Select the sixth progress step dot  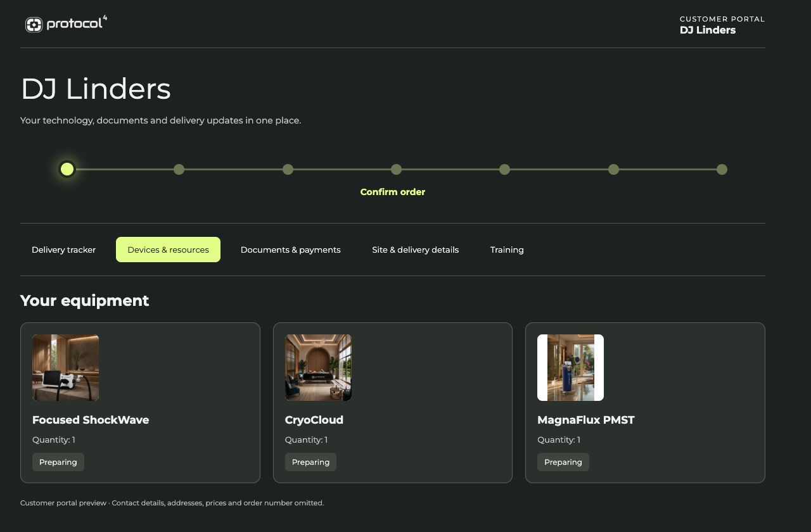pos(613,169)
